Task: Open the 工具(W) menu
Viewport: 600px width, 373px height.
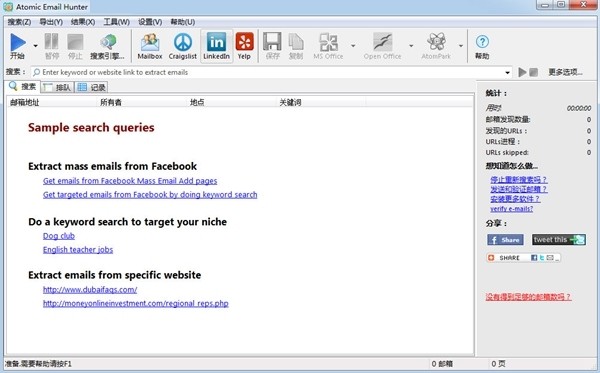Action: pos(116,22)
